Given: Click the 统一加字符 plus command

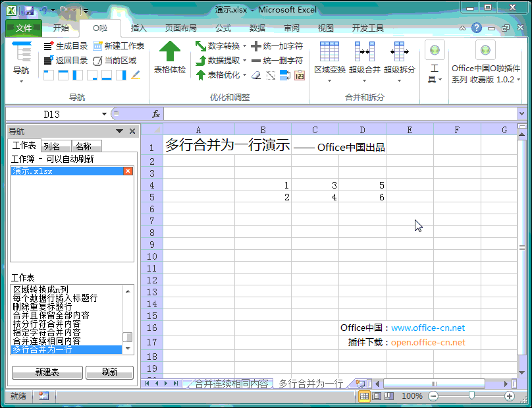Looking at the screenshot, I should [x=277, y=46].
